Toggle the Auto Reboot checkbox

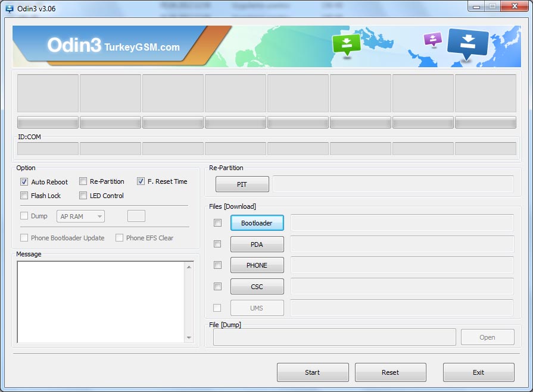[24, 181]
